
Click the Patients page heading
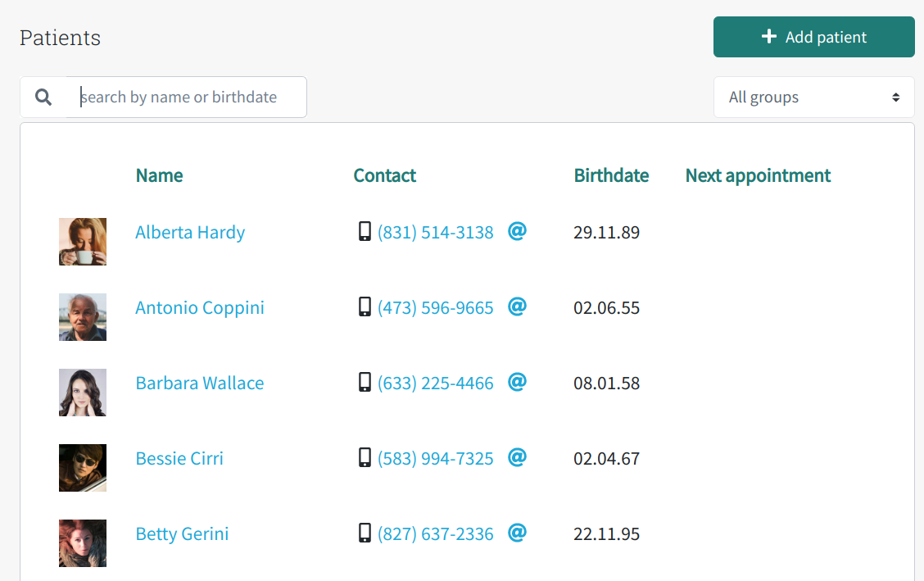[60, 38]
